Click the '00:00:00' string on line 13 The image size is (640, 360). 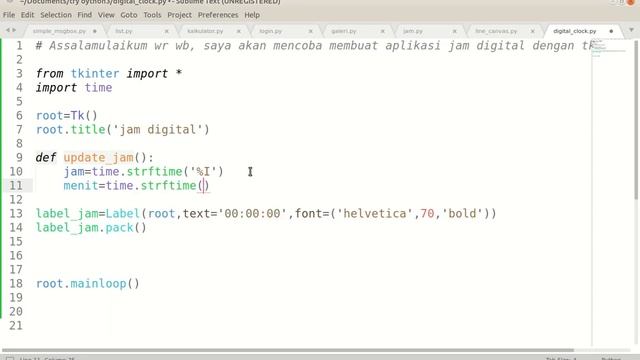[x=252, y=213]
